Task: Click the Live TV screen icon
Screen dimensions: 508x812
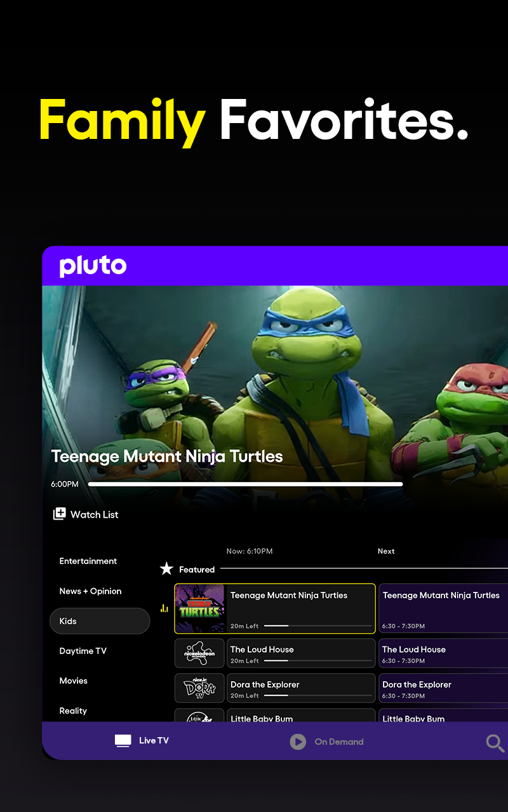Action: [x=123, y=741]
